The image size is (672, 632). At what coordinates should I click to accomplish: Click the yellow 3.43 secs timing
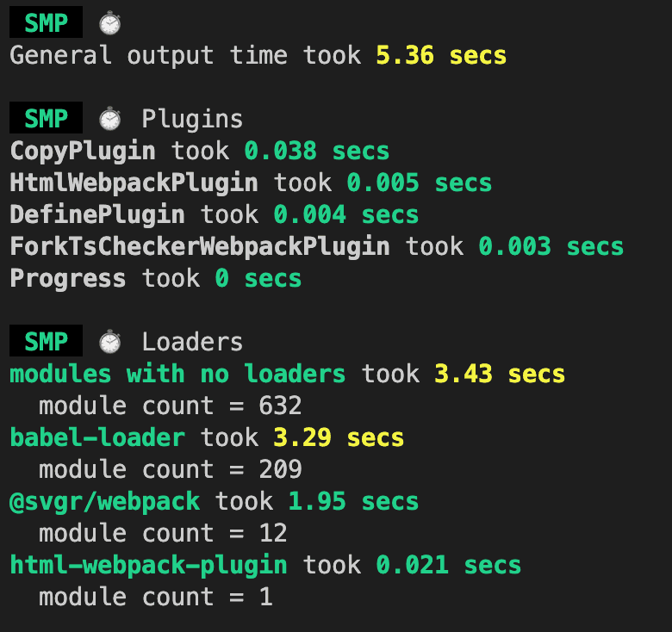500,374
